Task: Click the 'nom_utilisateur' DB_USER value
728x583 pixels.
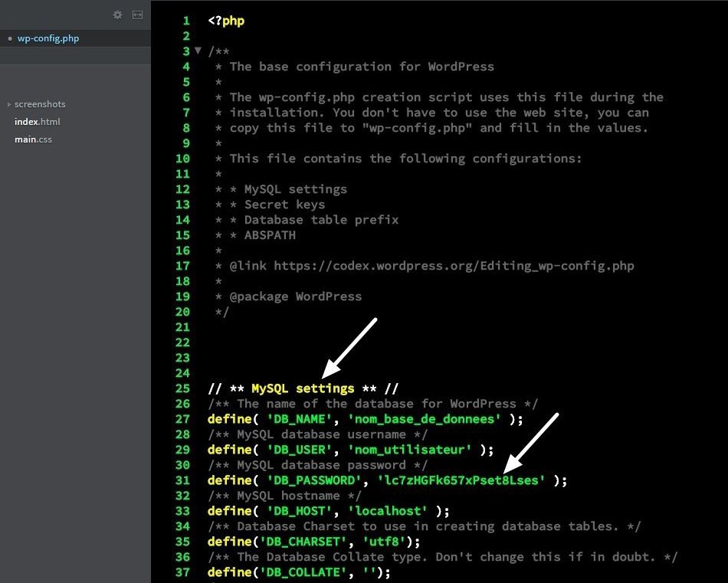Action: (412, 450)
